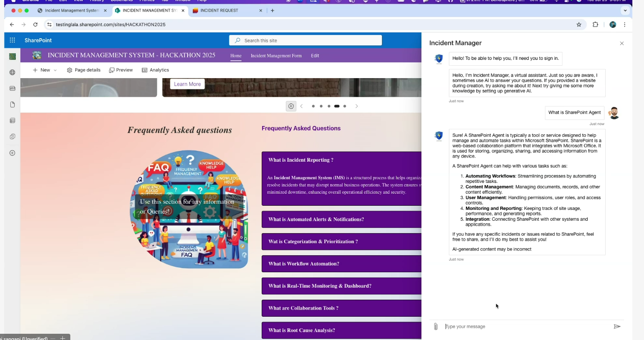The image size is (644, 340).
Task: Click the site title INCIDENT MANAGEMENT SYSTEM - HACKATHON 2025
Action: (x=131, y=55)
